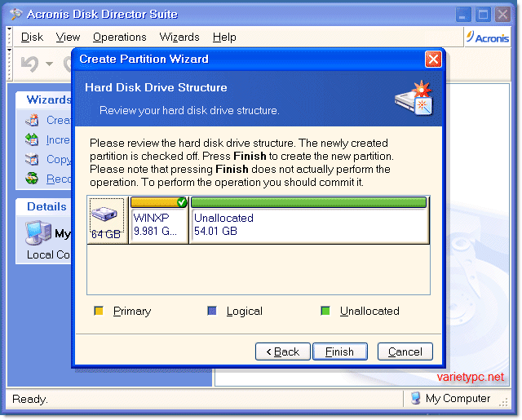
Task: Click the green checkmark on WINXP partition
Action: tap(182, 202)
